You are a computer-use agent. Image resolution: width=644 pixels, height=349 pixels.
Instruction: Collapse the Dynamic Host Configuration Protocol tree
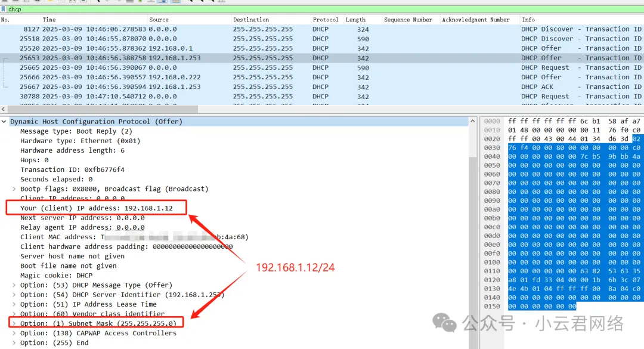[x=5, y=122]
